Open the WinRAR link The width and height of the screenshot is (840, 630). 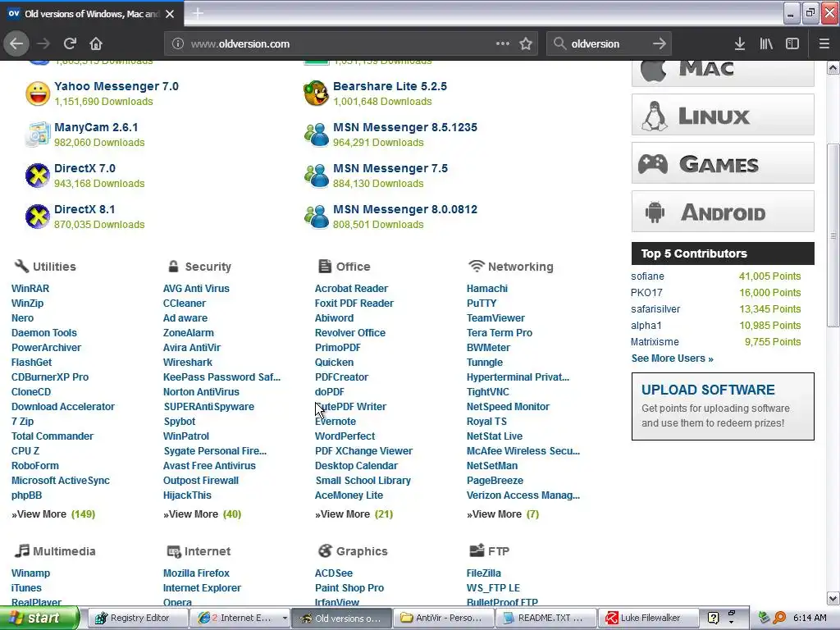click(30, 288)
